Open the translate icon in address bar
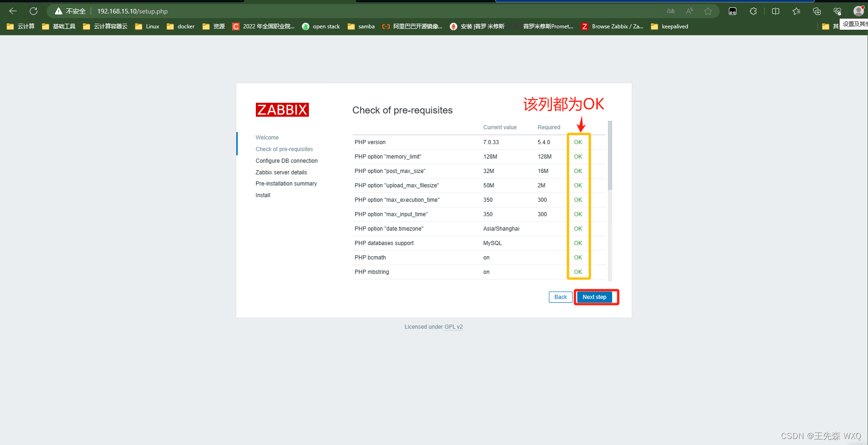The width and height of the screenshot is (868, 445). point(671,11)
